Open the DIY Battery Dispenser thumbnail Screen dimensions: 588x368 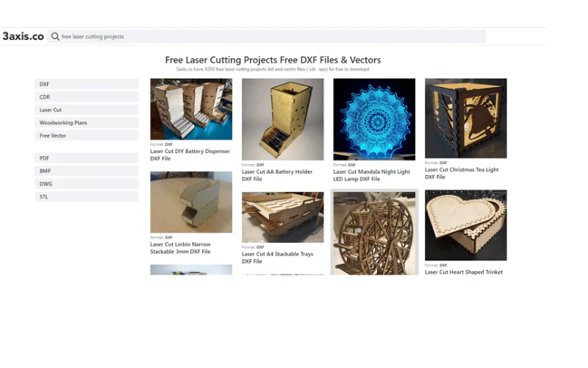click(191, 109)
